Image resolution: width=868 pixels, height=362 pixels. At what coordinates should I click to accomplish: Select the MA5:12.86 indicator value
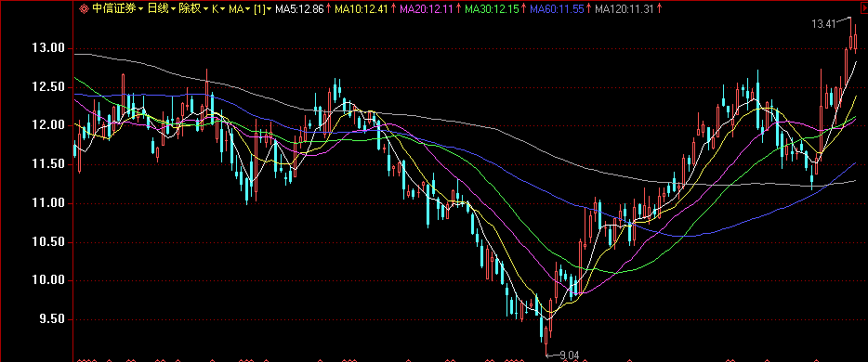pyautogui.click(x=298, y=9)
